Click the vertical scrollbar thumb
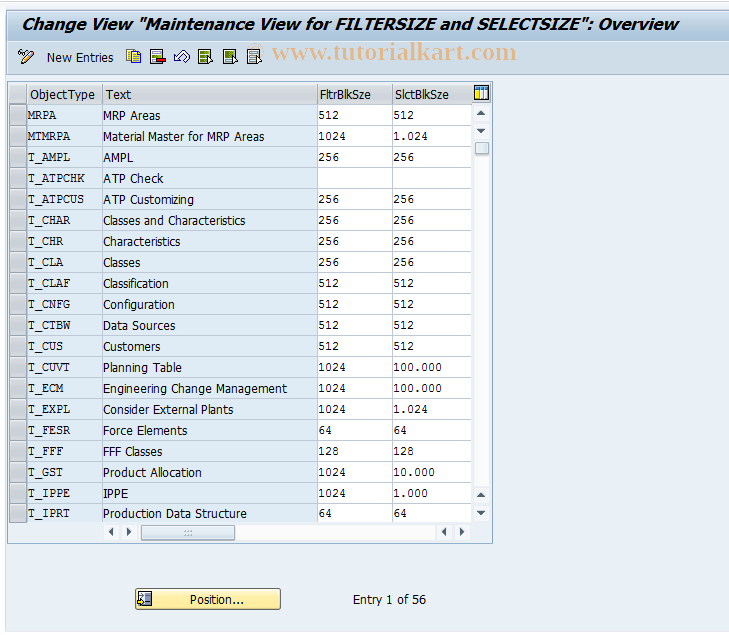This screenshot has height=635, width=729. [482, 149]
